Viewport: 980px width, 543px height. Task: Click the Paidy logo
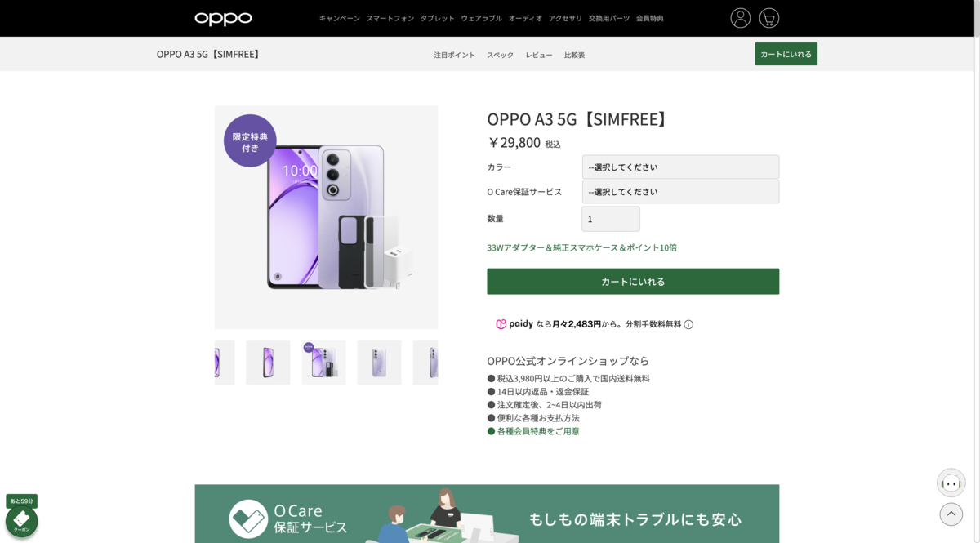514,324
